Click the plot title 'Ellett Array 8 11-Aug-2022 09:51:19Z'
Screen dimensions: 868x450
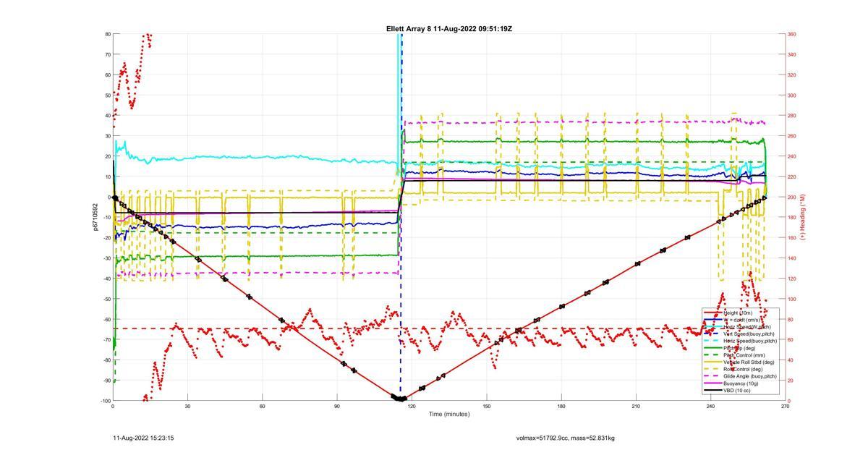(x=449, y=29)
